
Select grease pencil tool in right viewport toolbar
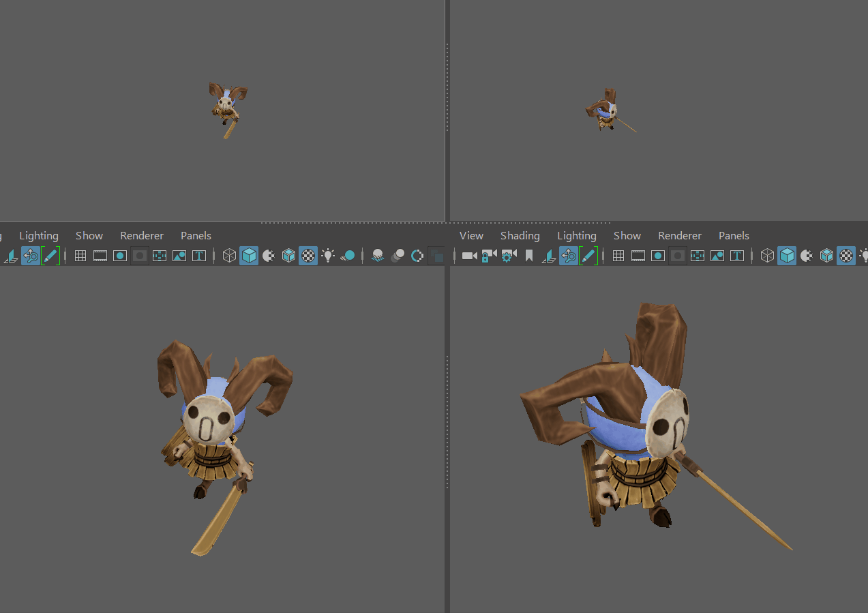pos(588,256)
